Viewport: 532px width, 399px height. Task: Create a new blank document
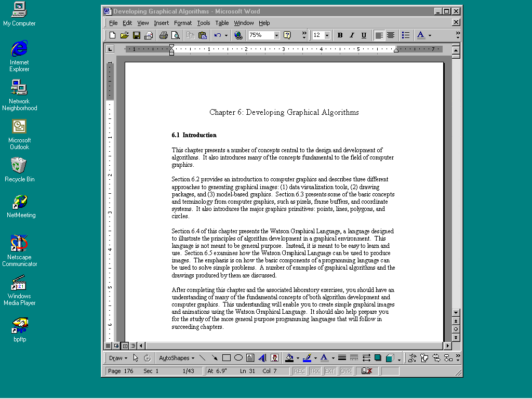[112, 35]
